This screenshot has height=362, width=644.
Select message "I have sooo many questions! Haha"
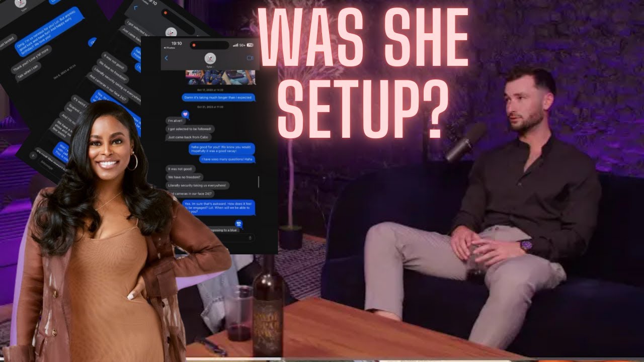pos(227,159)
